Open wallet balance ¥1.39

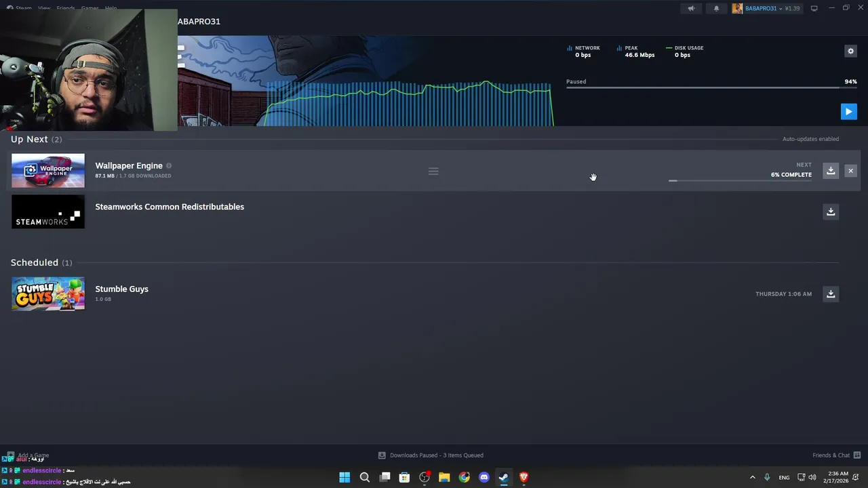point(792,8)
